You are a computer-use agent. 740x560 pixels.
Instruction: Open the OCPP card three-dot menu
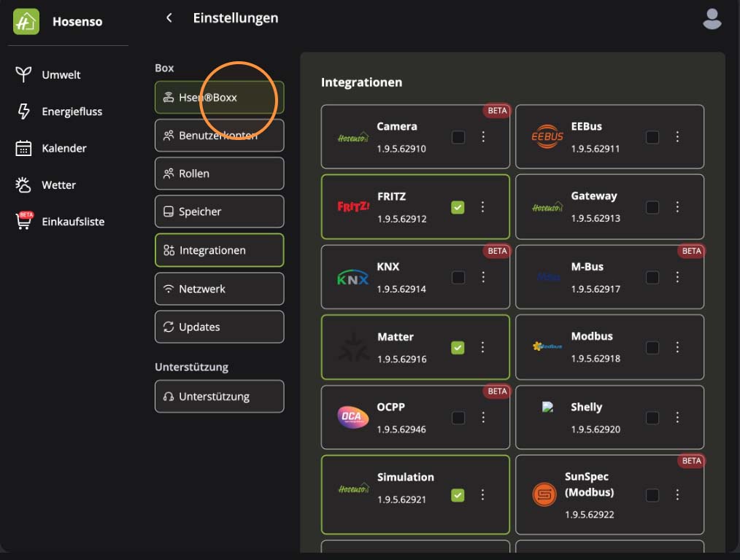point(483,417)
